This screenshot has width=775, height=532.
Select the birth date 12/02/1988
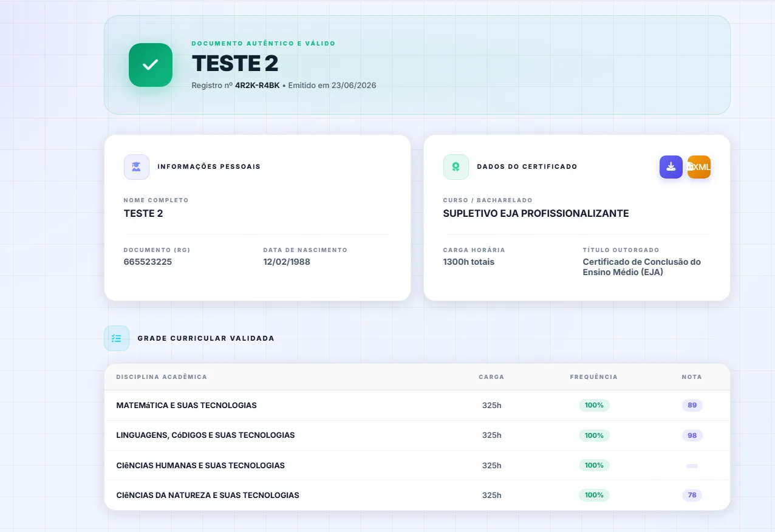(287, 262)
